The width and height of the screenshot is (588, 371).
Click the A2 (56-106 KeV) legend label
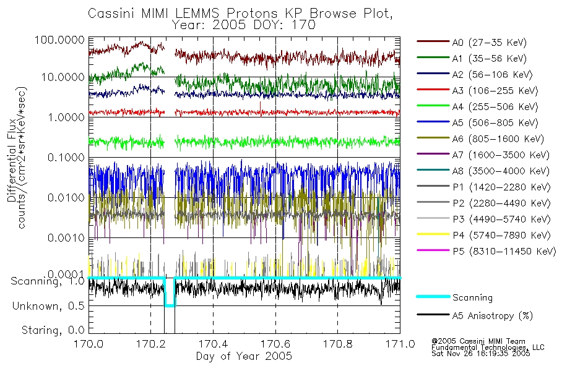pos(492,75)
